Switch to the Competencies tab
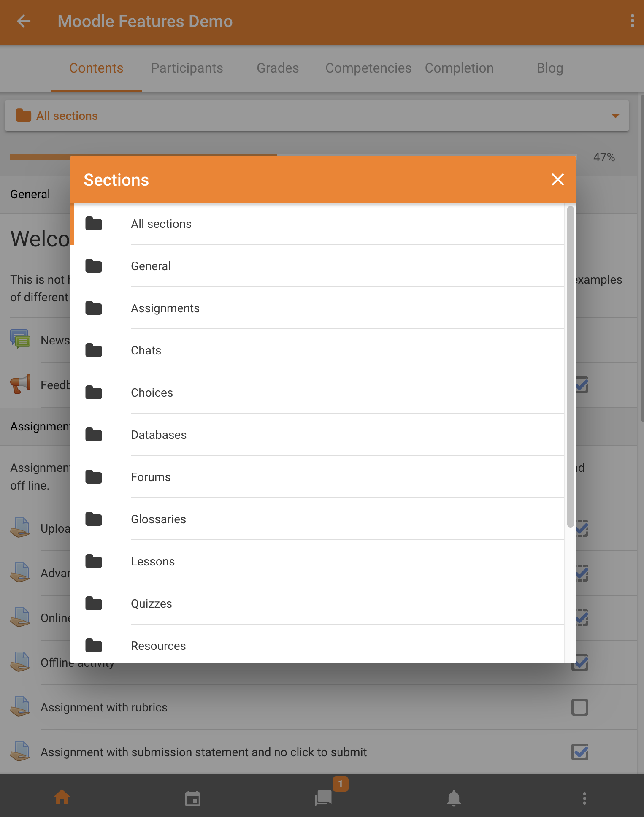Image resolution: width=644 pixels, height=817 pixels. coord(368,68)
